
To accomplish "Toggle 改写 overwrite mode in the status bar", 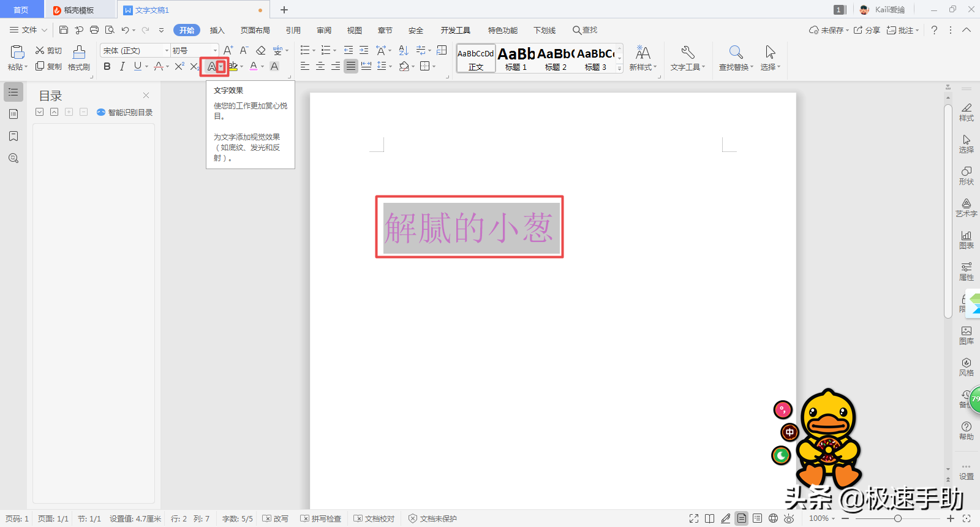I will coord(276,518).
